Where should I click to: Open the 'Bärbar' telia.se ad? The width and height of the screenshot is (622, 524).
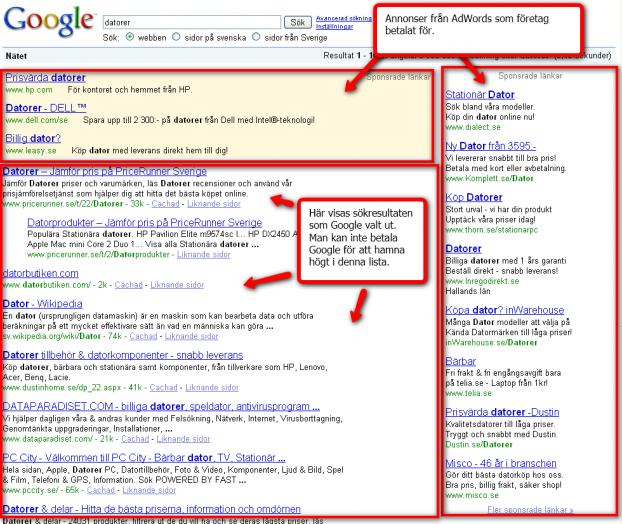click(x=461, y=361)
